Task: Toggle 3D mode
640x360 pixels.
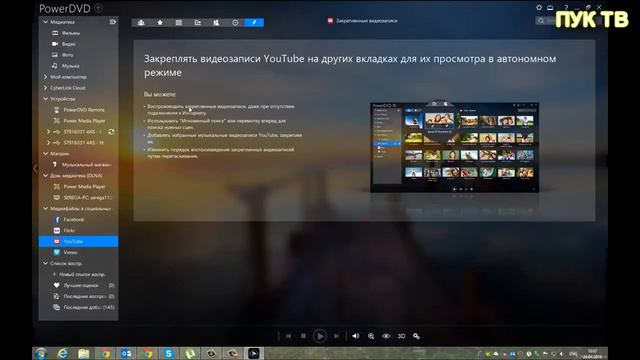Action: pyautogui.click(x=401, y=336)
